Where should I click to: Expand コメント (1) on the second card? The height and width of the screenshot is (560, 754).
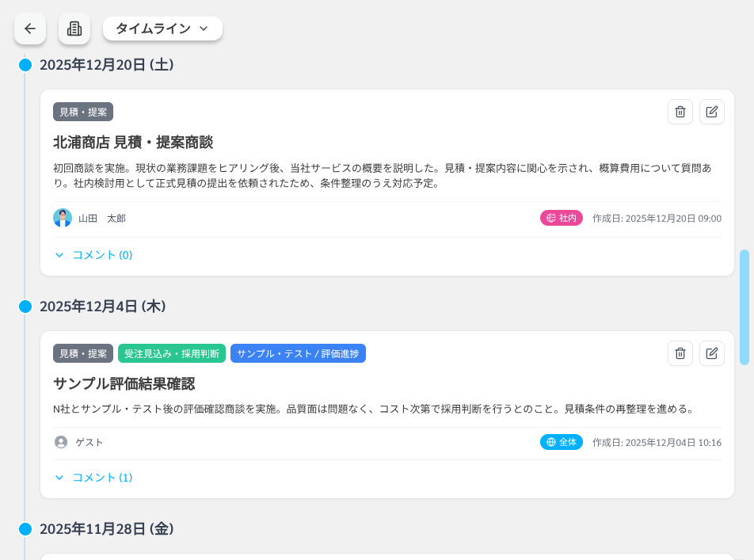pos(93,478)
